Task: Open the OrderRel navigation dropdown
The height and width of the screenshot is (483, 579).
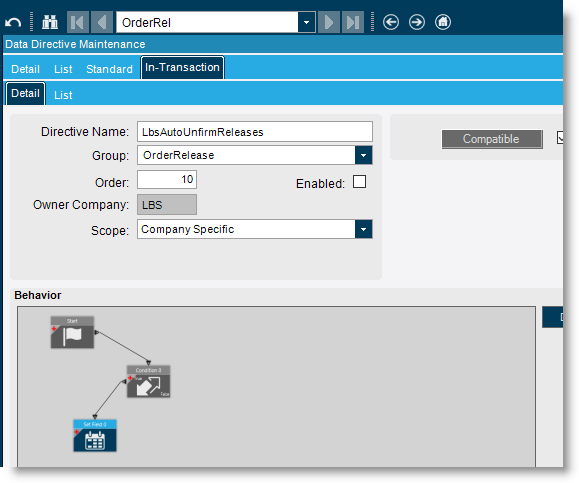Action: point(306,22)
